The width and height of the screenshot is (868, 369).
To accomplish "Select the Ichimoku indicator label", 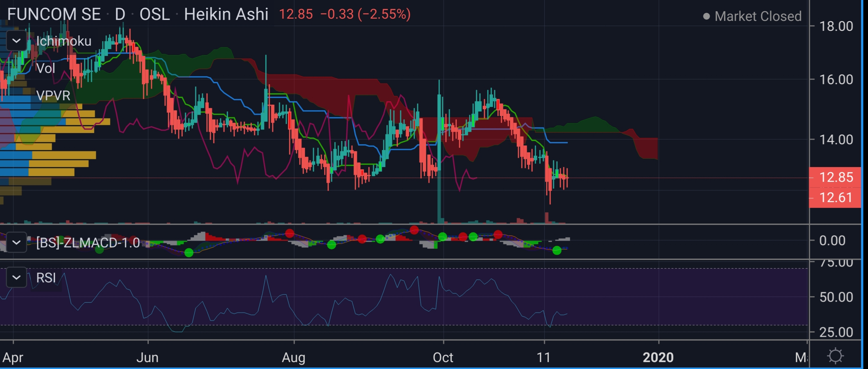I will coord(64,41).
